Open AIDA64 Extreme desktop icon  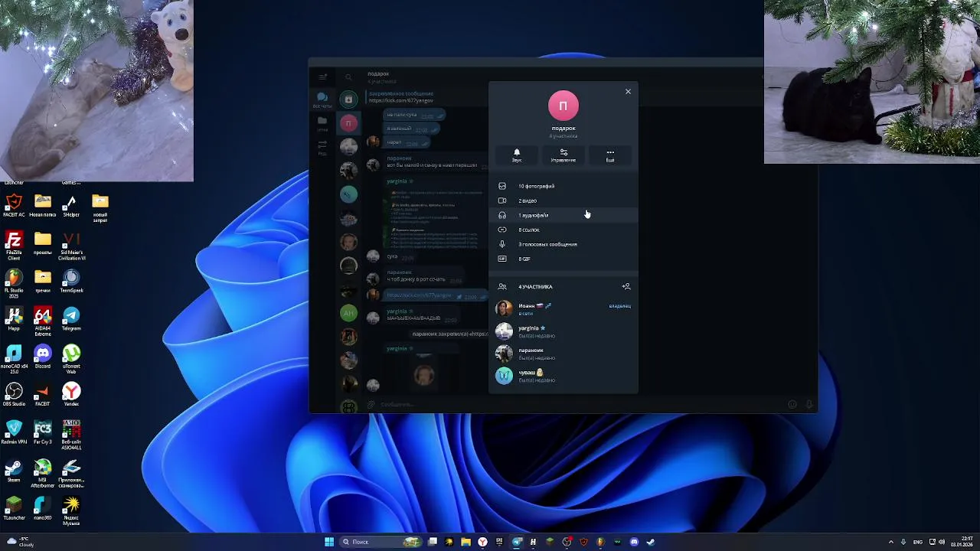pyautogui.click(x=43, y=321)
